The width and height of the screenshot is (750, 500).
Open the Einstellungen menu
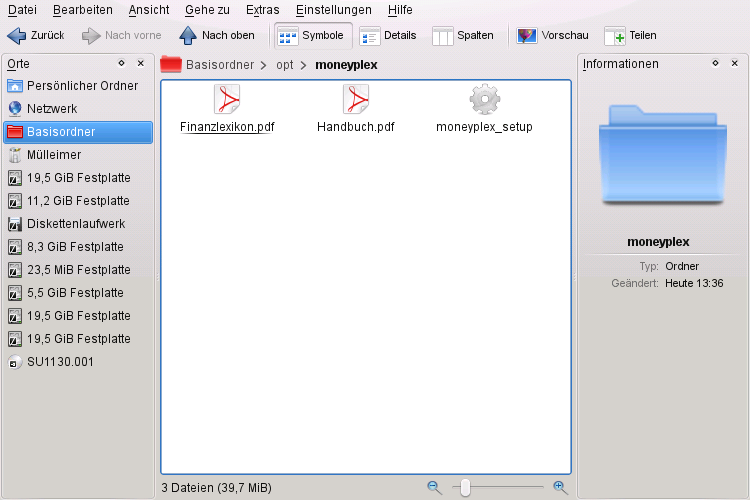click(x=333, y=10)
